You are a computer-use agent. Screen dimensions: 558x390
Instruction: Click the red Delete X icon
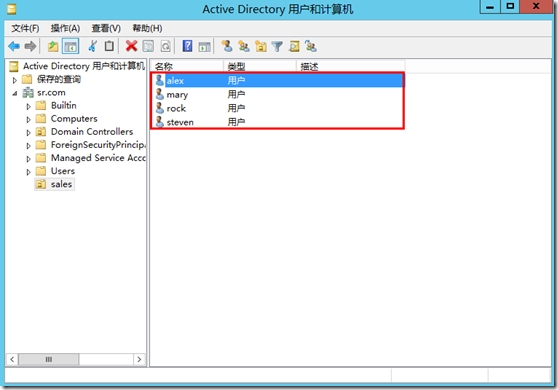131,46
